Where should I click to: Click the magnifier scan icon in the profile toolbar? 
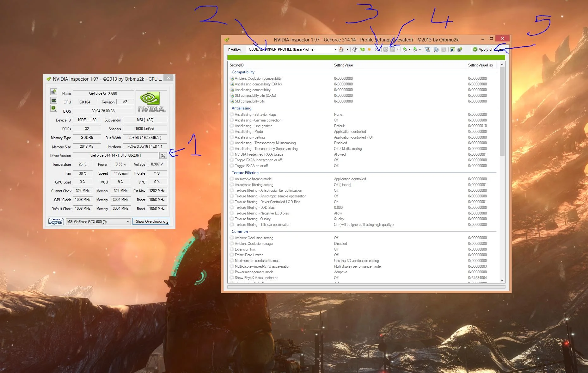(436, 49)
